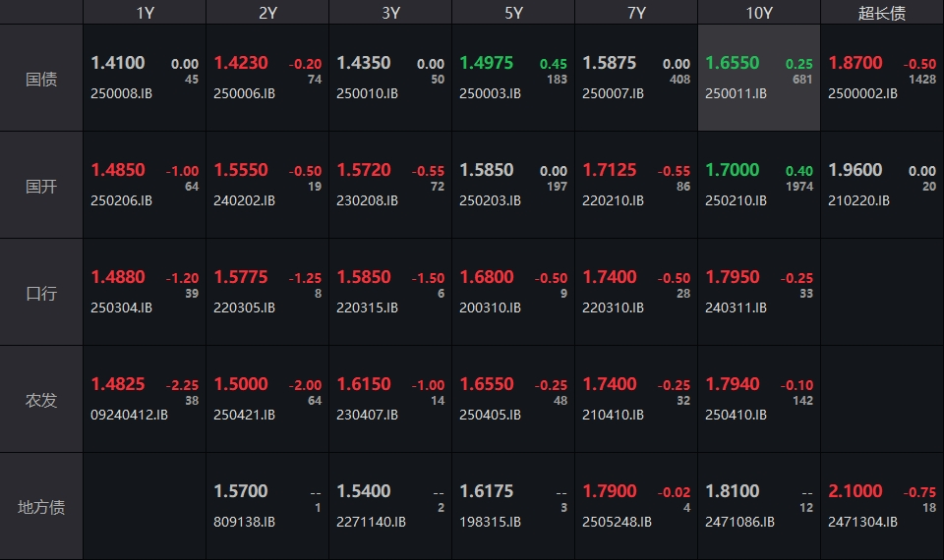Choose the 国开 row label
Viewport: 944px width, 560px height.
click(41, 186)
